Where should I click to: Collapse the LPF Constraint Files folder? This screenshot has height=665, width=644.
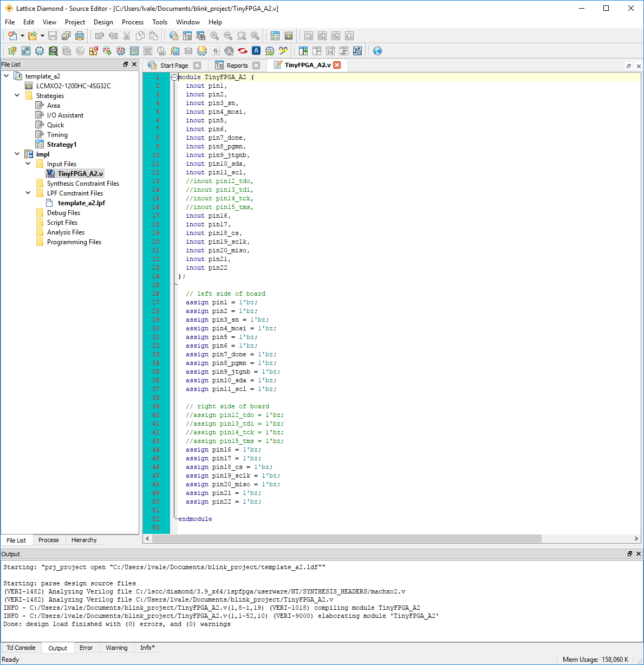28,193
